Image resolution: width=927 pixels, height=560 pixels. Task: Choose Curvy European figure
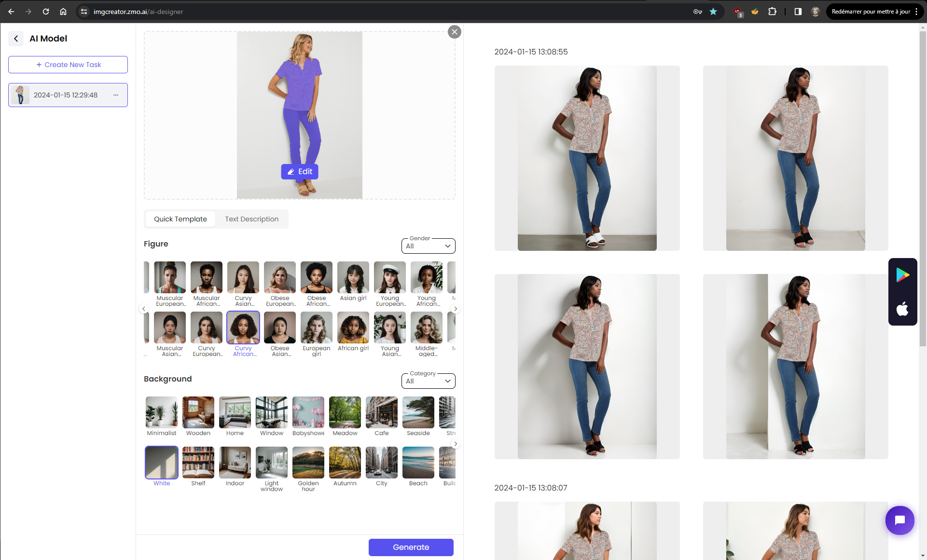(x=207, y=334)
